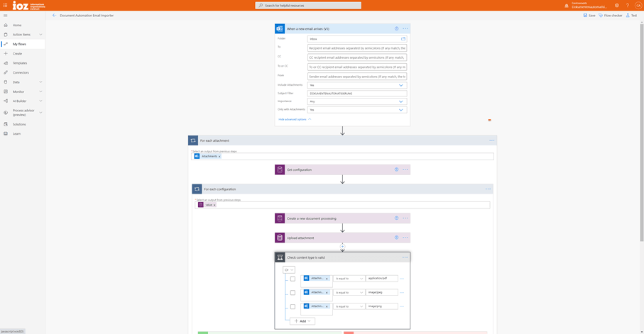Open the Or group operator dropdown
The image size is (644, 334).
(x=289, y=269)
